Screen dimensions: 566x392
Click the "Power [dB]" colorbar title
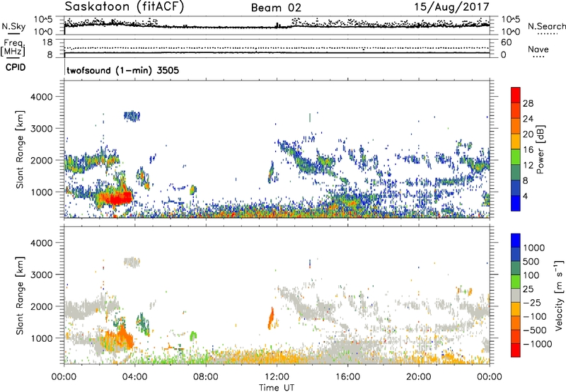tap(541, 149)
